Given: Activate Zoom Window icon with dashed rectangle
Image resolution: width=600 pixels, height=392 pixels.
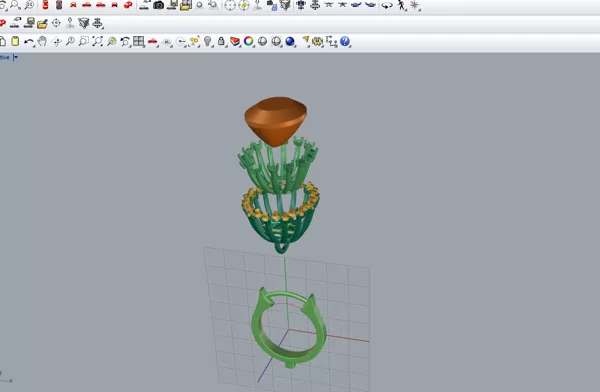Looking at the screenshot, I should pos(83,41).
